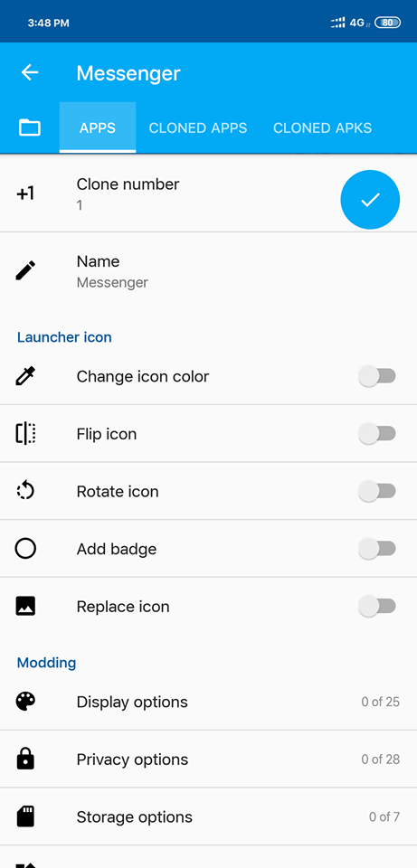
Task: Tap the padlock icon for Privacy options
Action: 25,759
